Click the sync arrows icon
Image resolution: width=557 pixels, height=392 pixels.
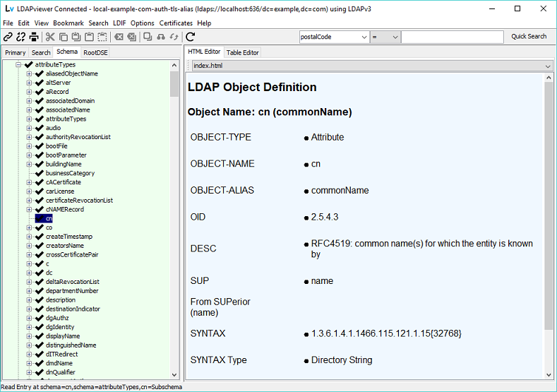(174, 37)
